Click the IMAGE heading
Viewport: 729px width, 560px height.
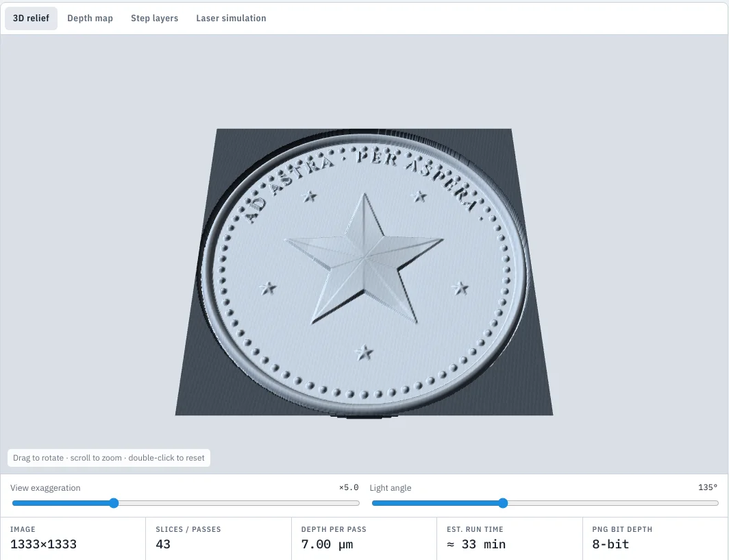23,529
